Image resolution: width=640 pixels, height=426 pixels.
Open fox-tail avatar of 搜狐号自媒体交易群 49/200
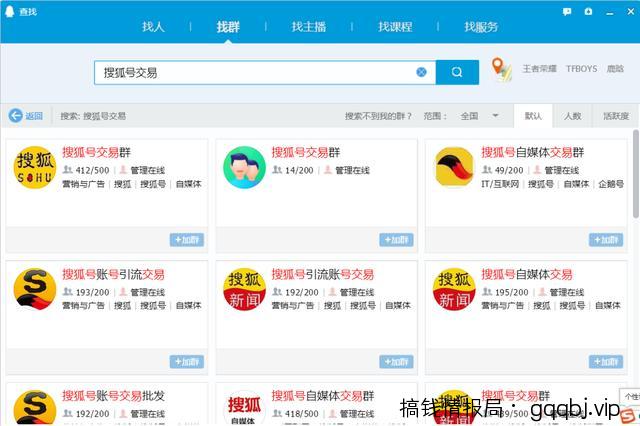pyautogui.click(x=454, y=167)
